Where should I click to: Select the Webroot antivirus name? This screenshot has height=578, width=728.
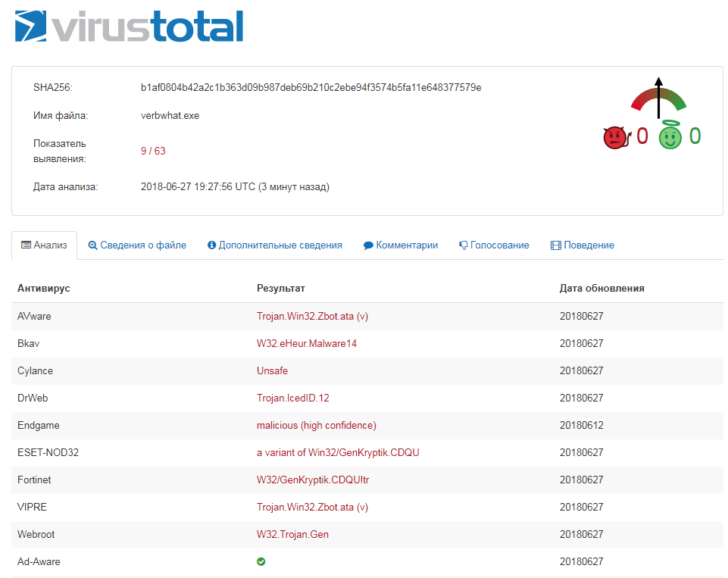[36, 534]
